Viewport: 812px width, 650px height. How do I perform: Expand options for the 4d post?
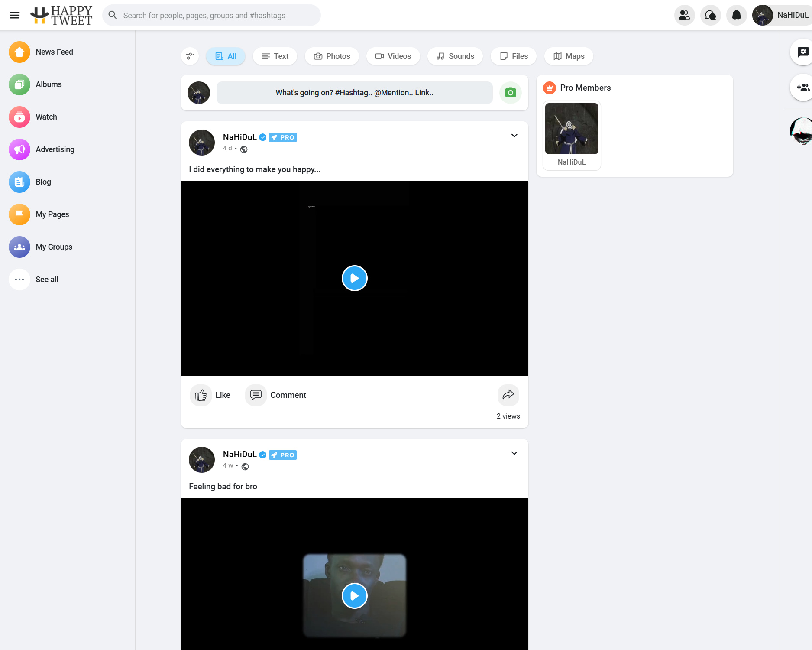[514, 136]
